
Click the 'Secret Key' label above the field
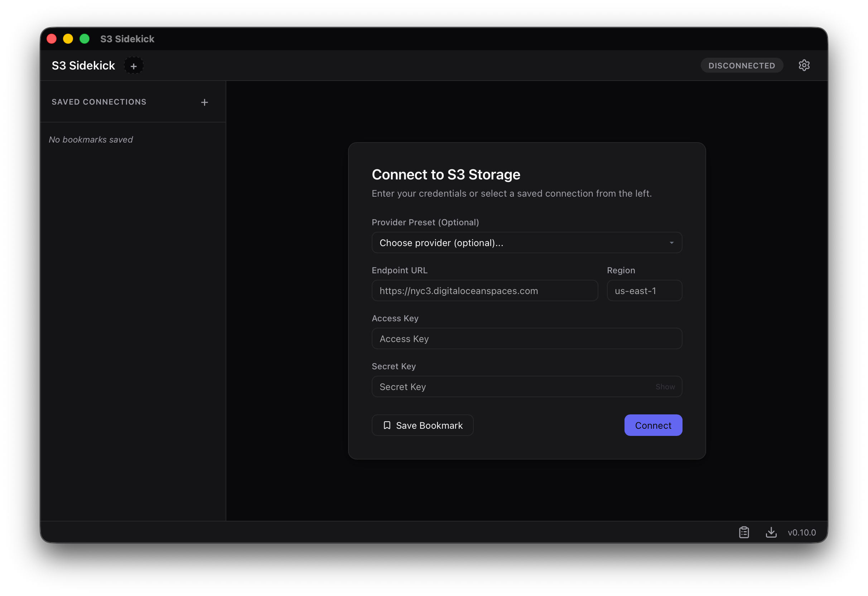[x=394, y=366]
